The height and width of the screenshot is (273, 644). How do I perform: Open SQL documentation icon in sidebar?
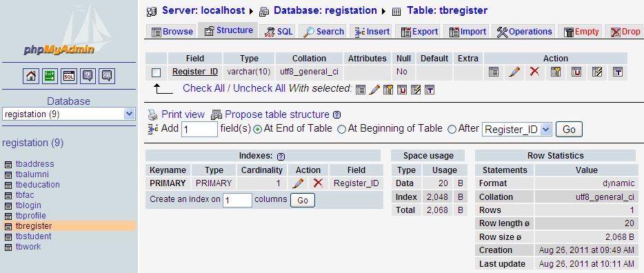pyautogui.click(x=107, y=76)
